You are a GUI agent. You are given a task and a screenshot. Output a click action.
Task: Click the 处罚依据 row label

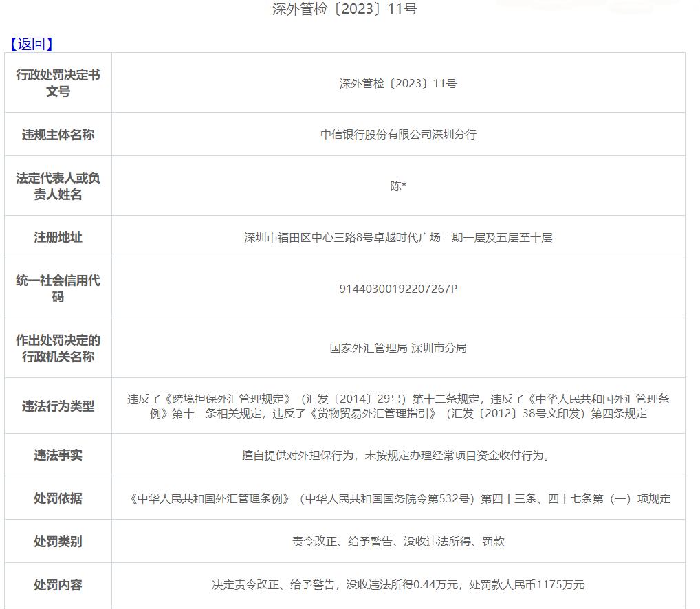coord(58,498)
